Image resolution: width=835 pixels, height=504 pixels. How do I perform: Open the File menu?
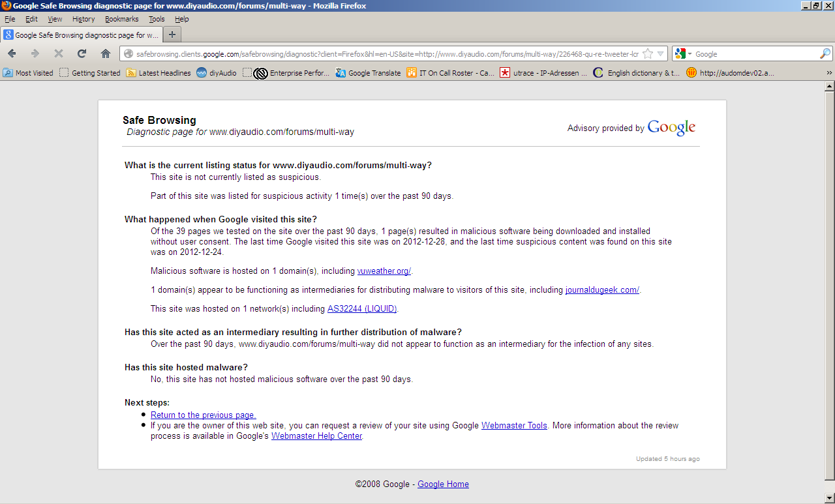(x=10, y=19)
